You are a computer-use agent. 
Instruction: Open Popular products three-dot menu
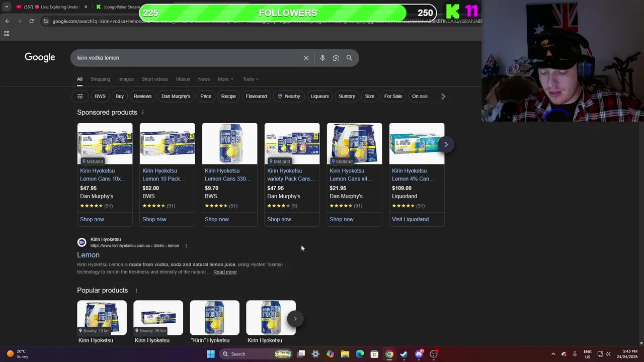(x=136, y=290)
